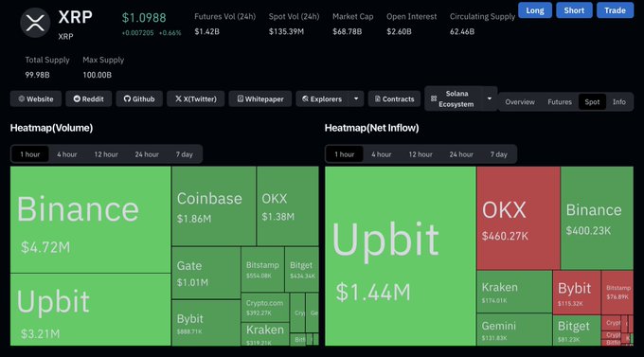Image resolution: width=644 pixels, height=357 pixels.
Task: Click the Solana Ecosystem tag
Action: point(453,99)
